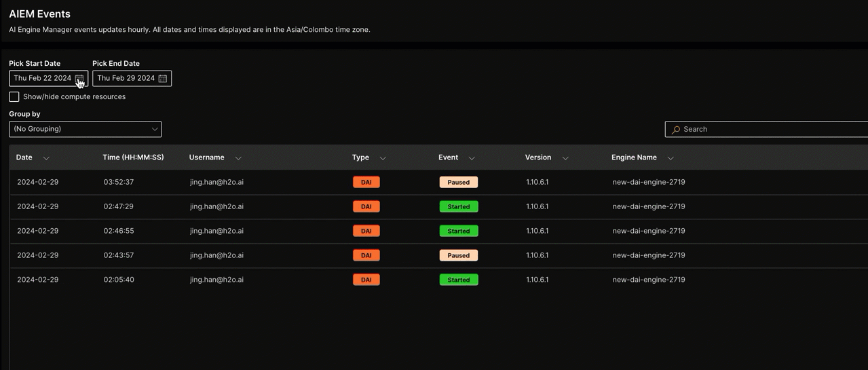Image resolution: width=868 pixels, height=370 pixels.
Task: Click the magnifier icon in Search box
Action: pos(676,130)
